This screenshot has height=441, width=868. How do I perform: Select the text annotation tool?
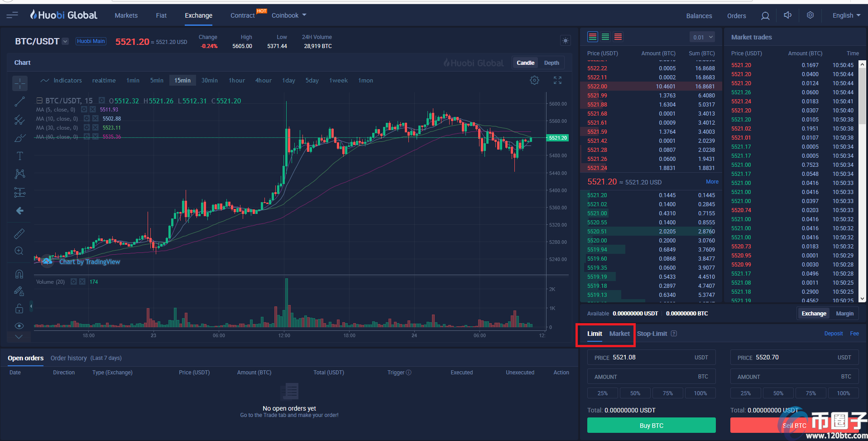19,156
